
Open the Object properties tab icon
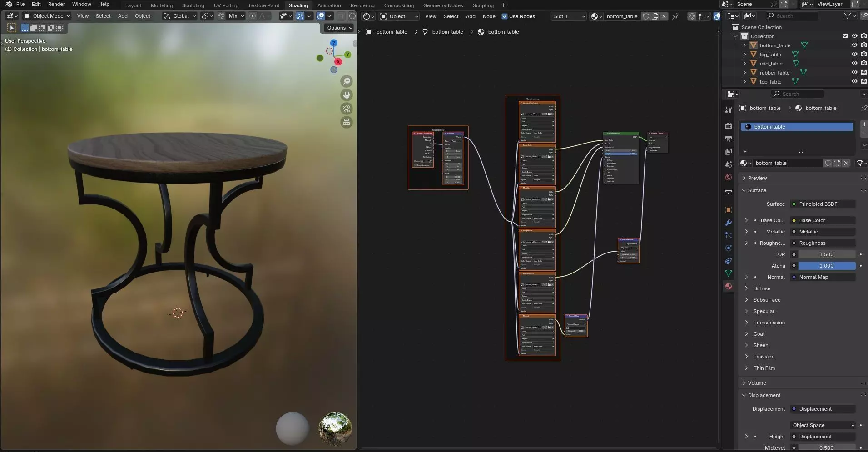point(729,210)
